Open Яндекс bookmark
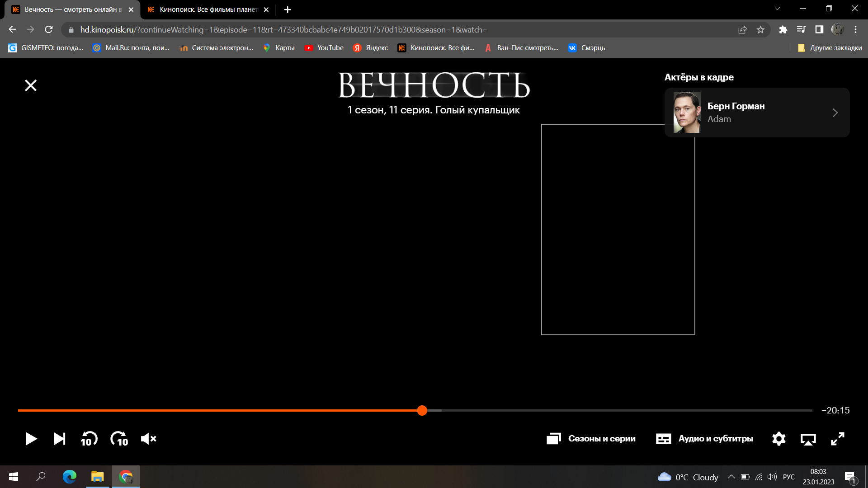 [371, 48]
